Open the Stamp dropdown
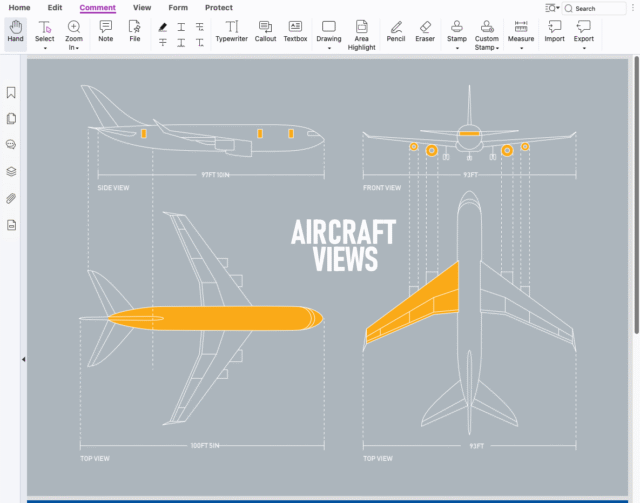The width and height of the screenshot is (640, 503). tap(457, 48)
